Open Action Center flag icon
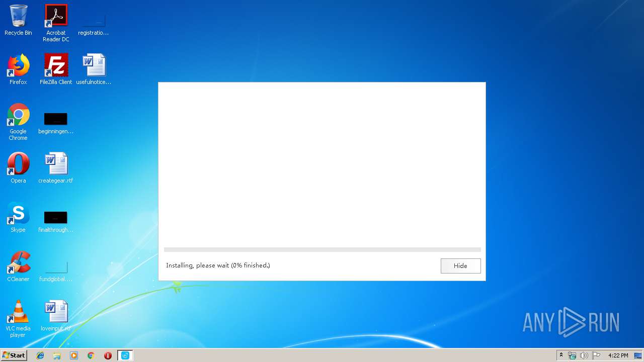This screenshot has width=644, height=362. click(x=596, y=355)
